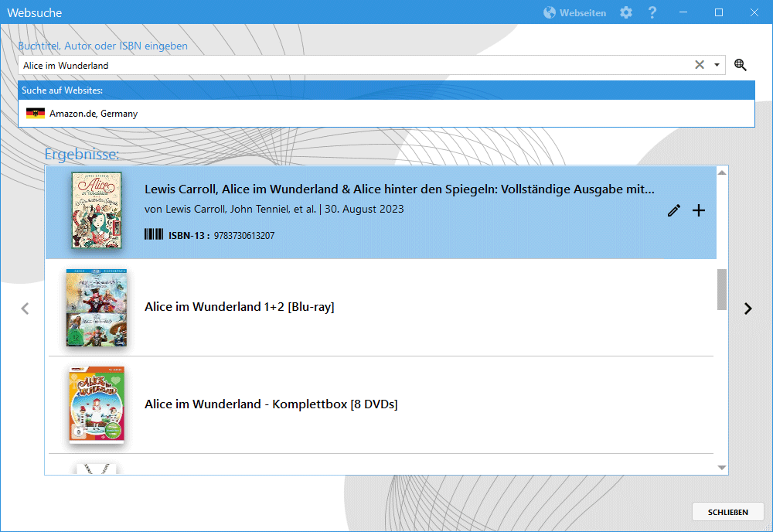Open help with the question mark icon
The height and width of the screenshot is (532, 773).
(x=652, y=12)
